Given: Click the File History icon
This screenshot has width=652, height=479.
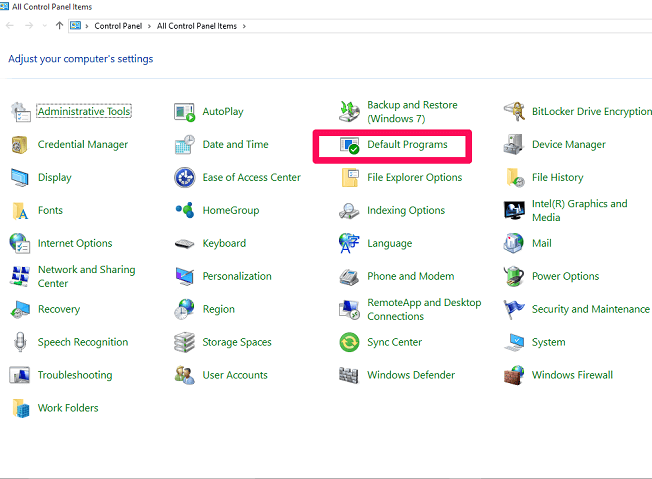Looking at the screenshot, I should click(515, 178).
